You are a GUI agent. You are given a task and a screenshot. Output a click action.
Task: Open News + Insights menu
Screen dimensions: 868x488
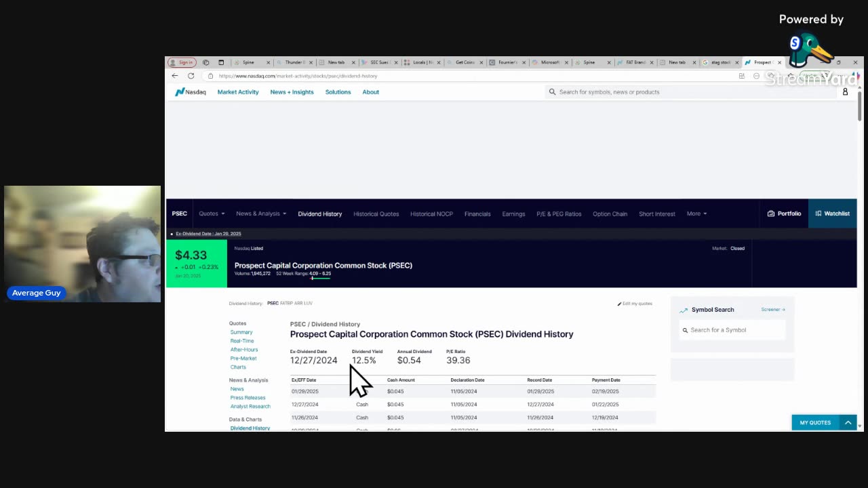pyautogui.click(x=292, y=92)
